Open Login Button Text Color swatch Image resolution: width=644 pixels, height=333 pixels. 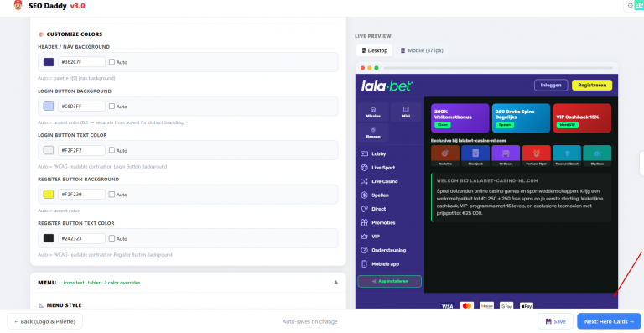(x=49, y=150)
